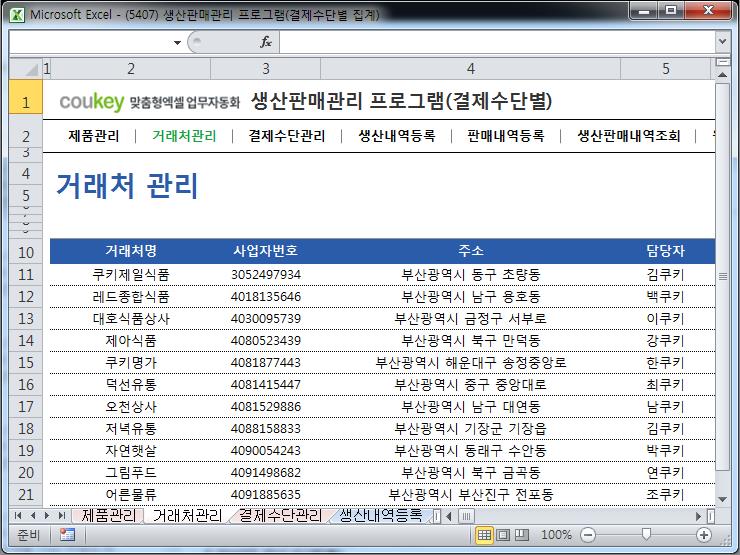Click the vertical scrollbar up arrow
Viewport: 740px width, 555px height.
(x=722, y=75)
